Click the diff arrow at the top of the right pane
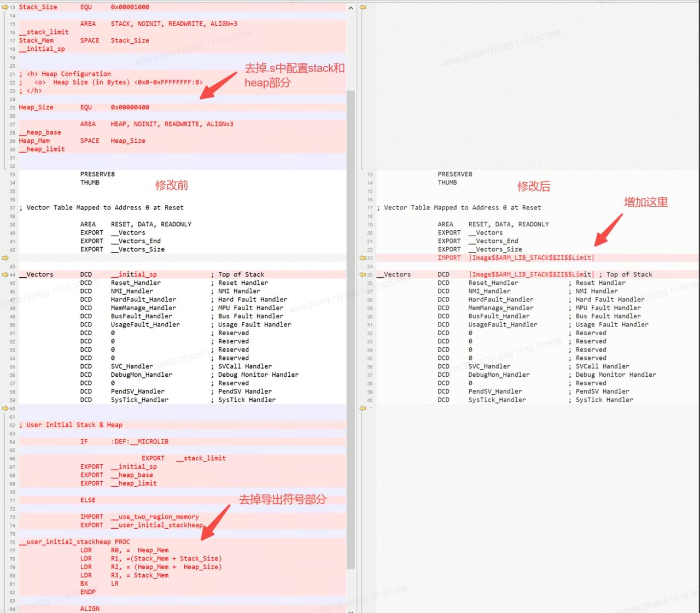This screenshot has width=700, height=613. pos(363,7)
